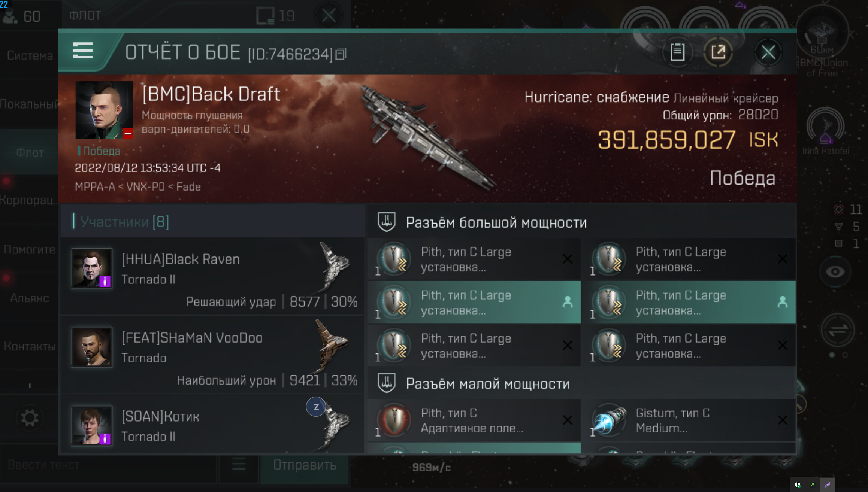
Task: Share the battle report via export icon
Action: pyautogui.click(x=718, y=52)
